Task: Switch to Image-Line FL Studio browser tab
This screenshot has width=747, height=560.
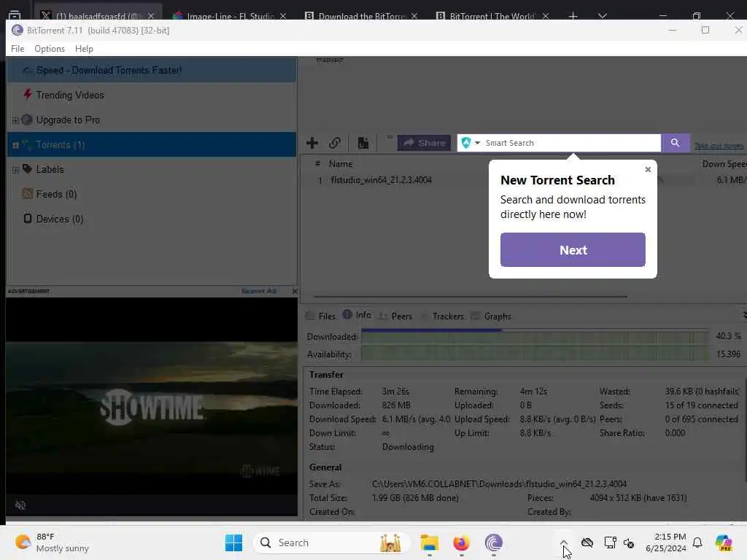Action: [230, 16]
